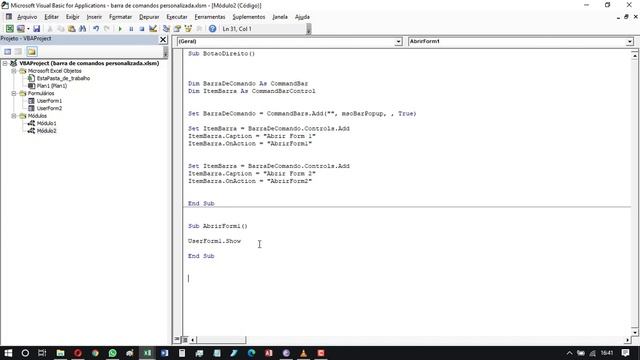Viewport: 640px width, 360px height.
Task: Open the Ferramentas menu
Action: coord(210,17)
